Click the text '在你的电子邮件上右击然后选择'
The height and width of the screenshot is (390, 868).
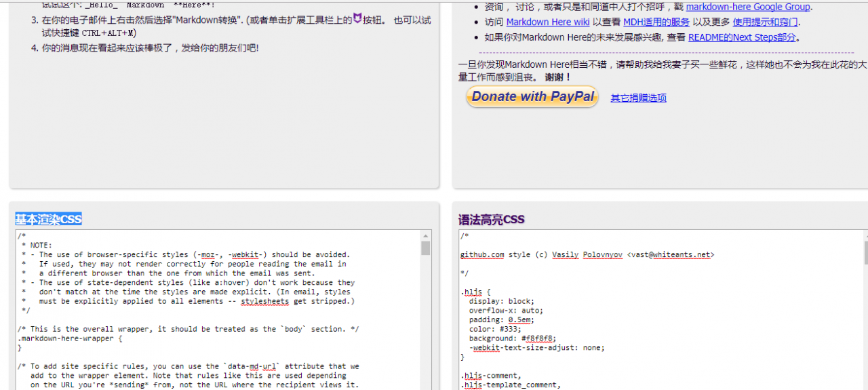[x=108, y=20]
